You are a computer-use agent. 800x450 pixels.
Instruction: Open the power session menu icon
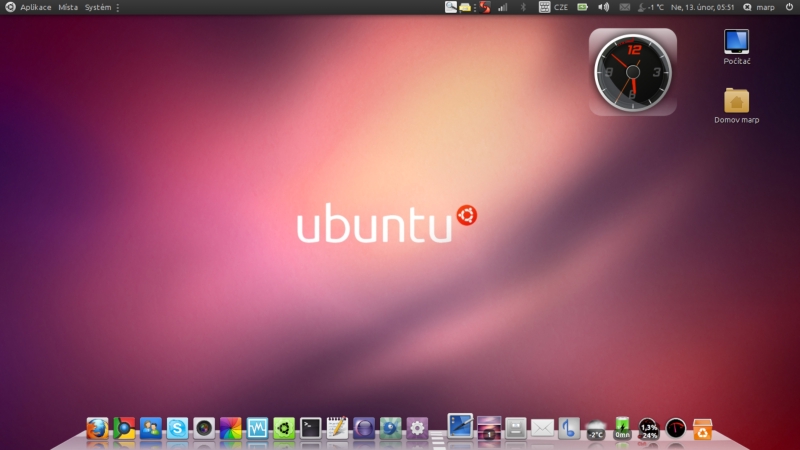point(789,7)
